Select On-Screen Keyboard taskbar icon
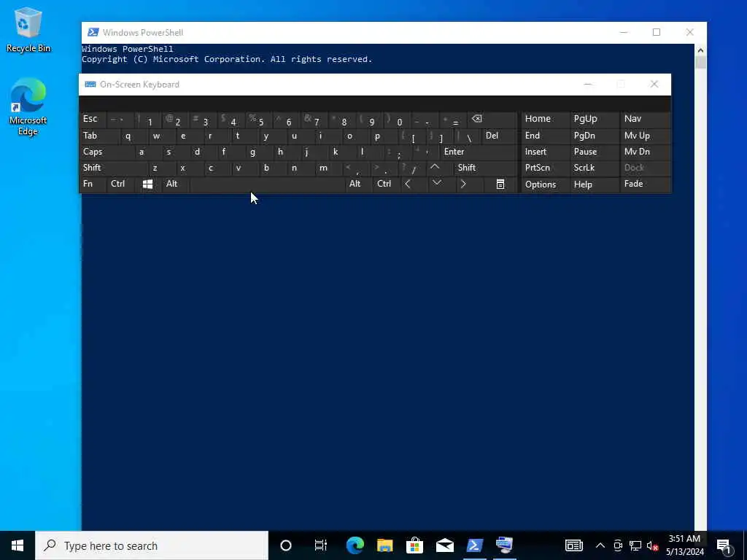This screenshot has width=747, height=560. (x=505, y=545)
